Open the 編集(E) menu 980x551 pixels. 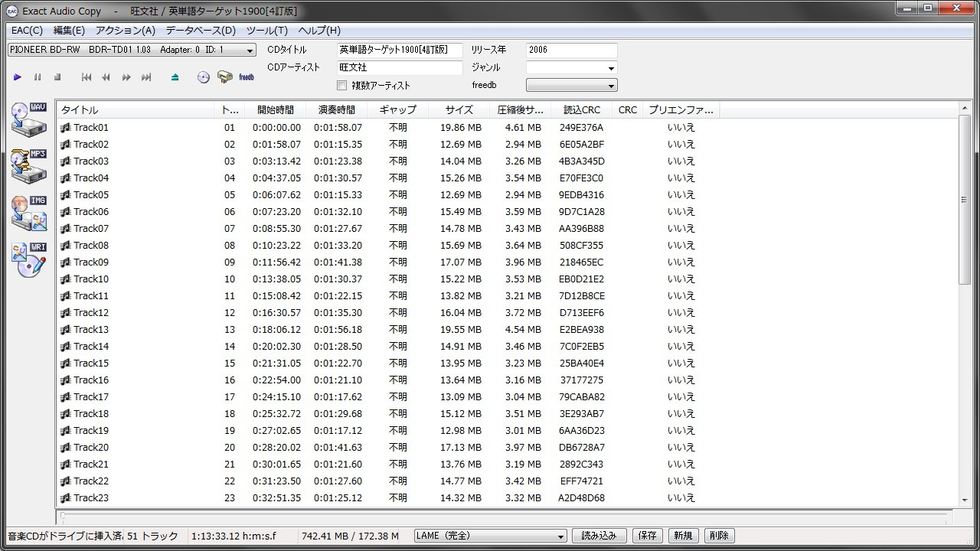click(x=69, y=31)
